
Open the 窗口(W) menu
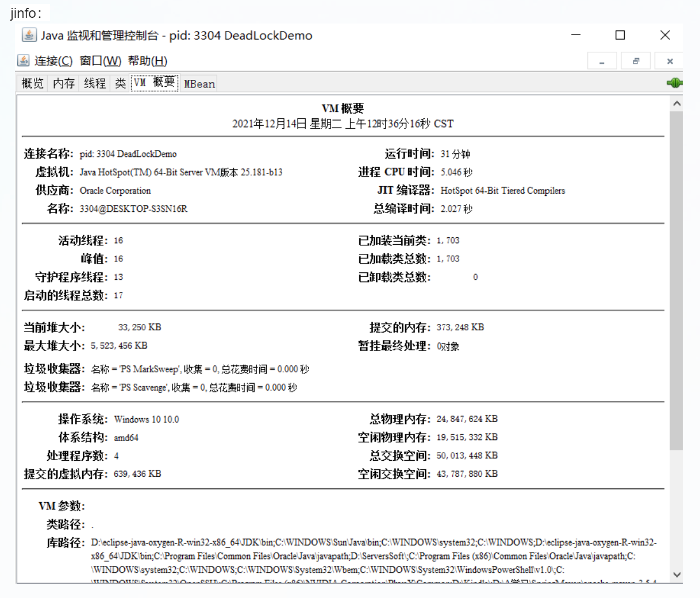101,61
